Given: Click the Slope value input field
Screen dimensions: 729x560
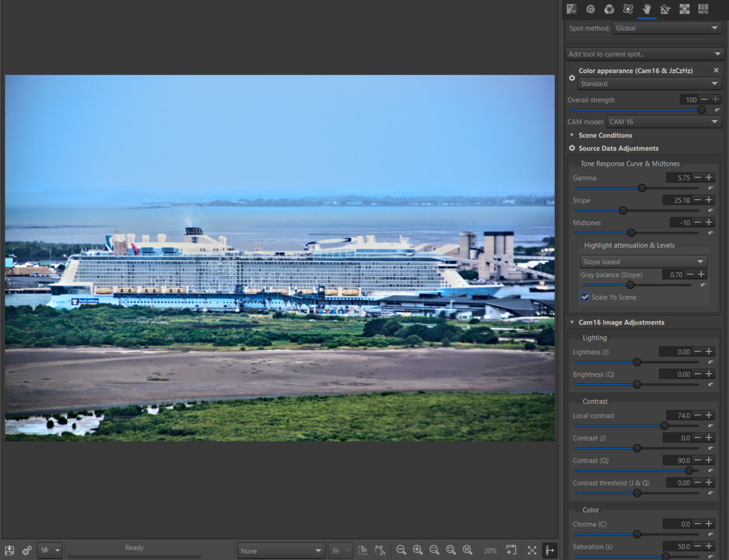Looking at the screenshot, I should pos(677,200).
